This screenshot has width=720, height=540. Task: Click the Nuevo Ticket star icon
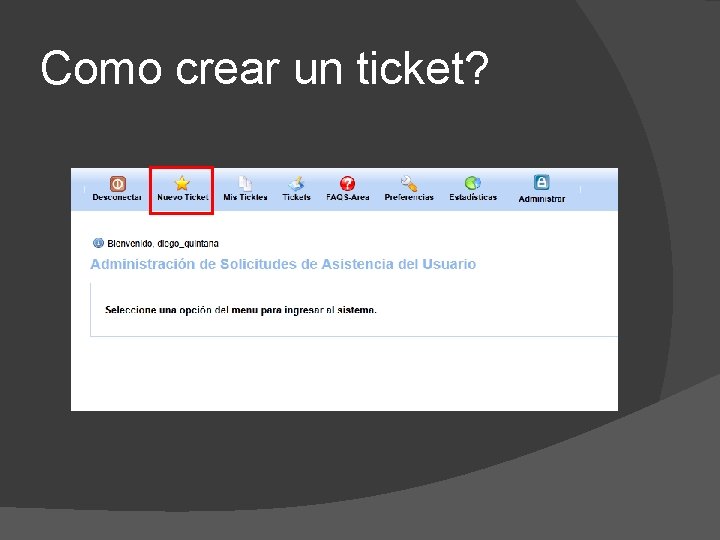182,183
